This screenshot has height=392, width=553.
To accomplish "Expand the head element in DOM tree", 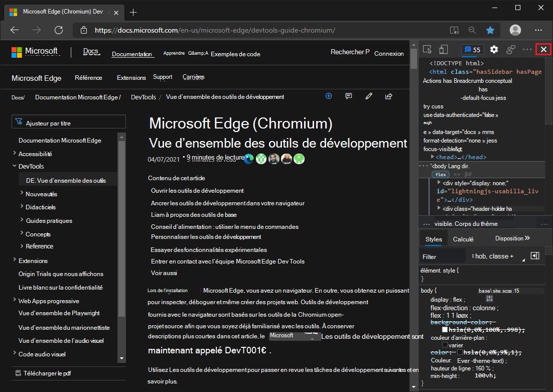I will [x=433, y=157].
